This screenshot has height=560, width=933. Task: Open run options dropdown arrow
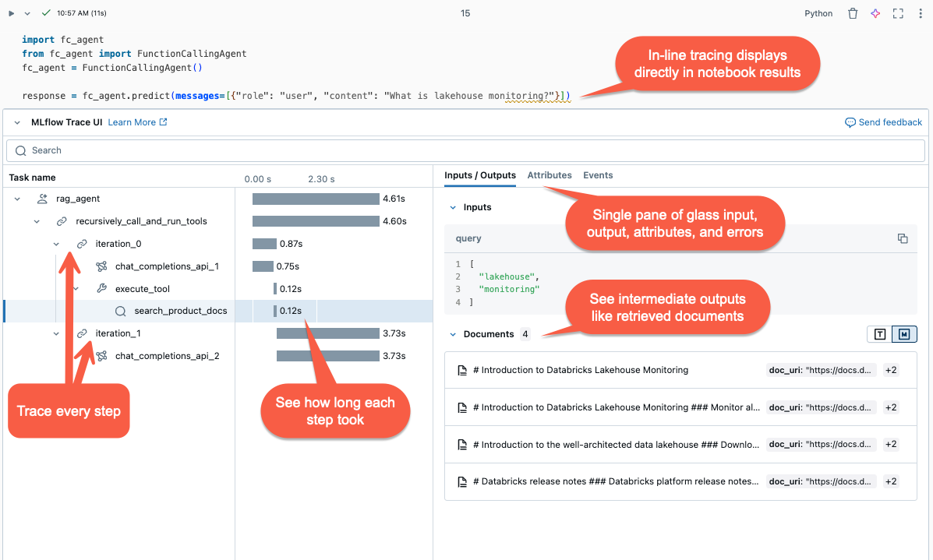(27, 13)
